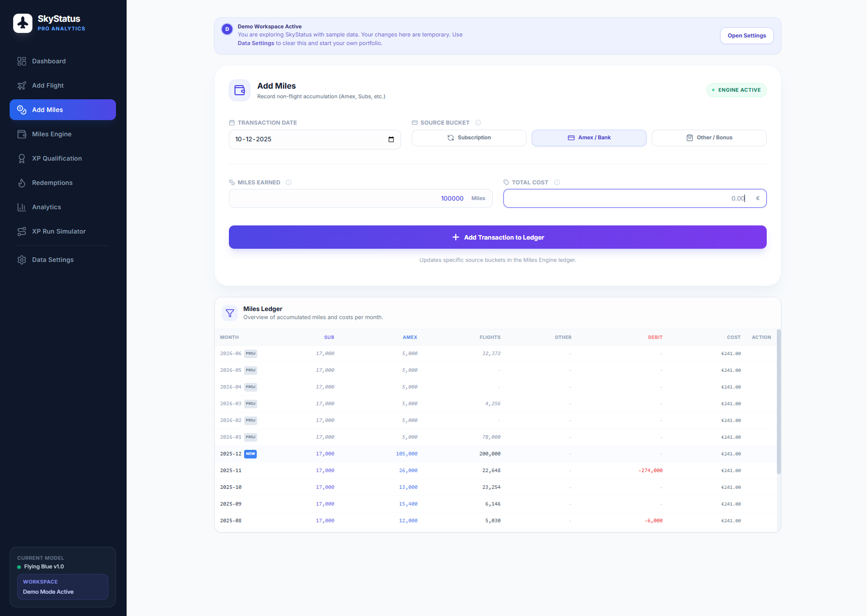Click the Demo Workspace 'D' avatar icon
867x616 pixels.
pyautogui.click(x=227, y=29)
